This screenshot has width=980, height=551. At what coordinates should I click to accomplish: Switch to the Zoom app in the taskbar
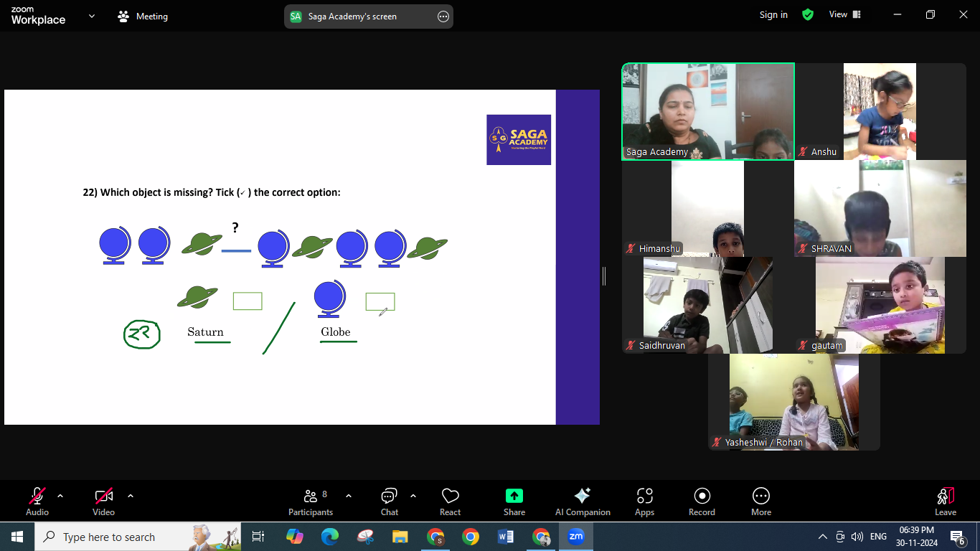coord(576,537)
